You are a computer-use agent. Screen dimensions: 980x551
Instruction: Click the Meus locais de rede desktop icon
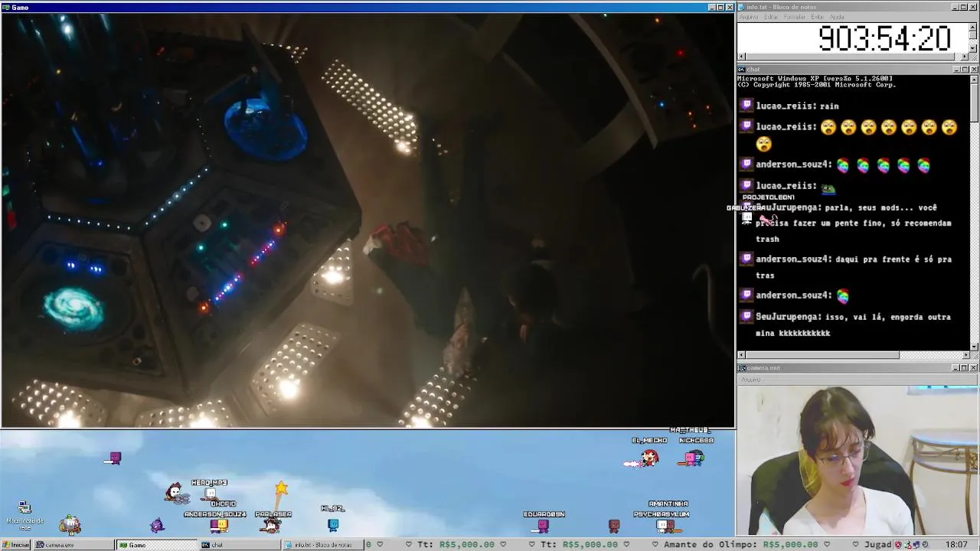(x=24, y=516)
